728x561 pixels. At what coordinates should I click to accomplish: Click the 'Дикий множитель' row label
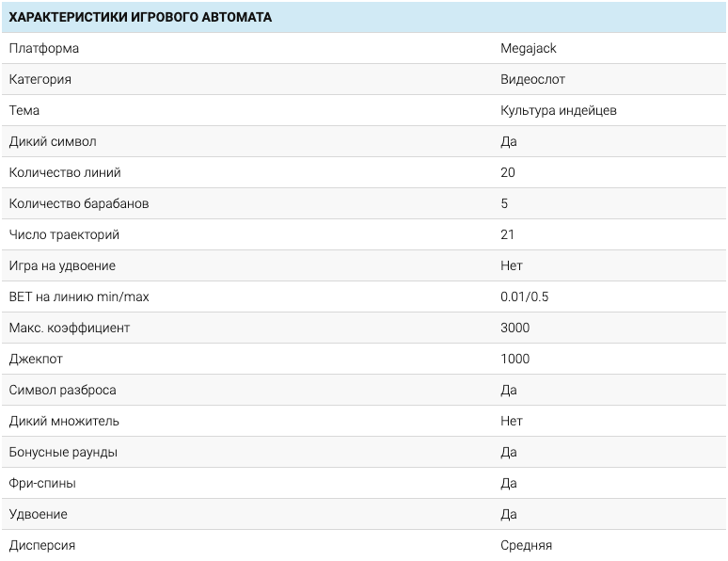pyautogui.click(x=64, y=421)
